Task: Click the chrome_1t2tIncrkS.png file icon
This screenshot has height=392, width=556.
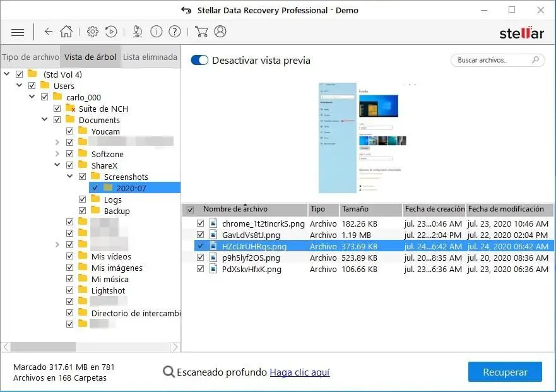Action: [x=213, y=223]
